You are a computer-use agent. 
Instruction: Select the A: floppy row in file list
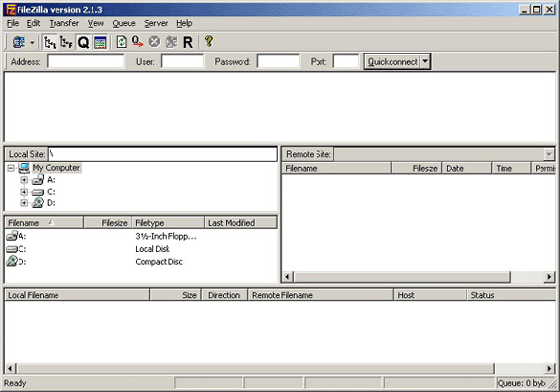[140, 236]
